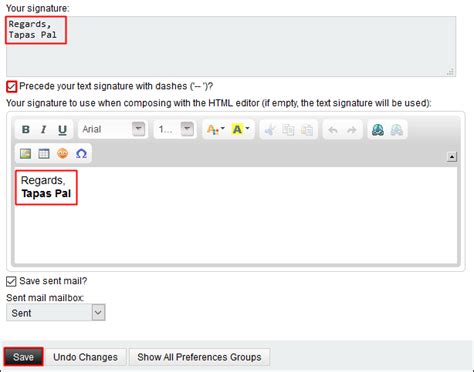The height and width of the screenshot is (372, 474).
Task: Toggle Bold formatting in HTML editor
Action: pyautogui.click(x=26, y=129)
